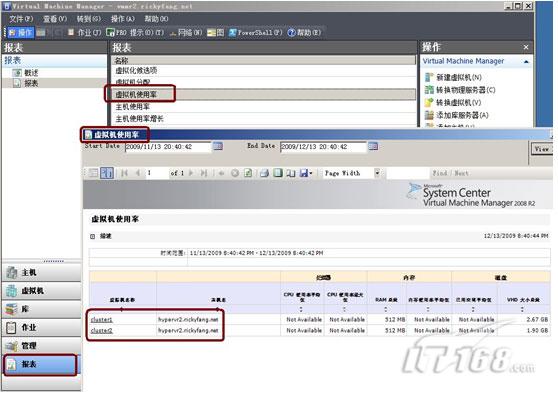Expand the description (描述) section in report
The image size is (558, 393).
pyautogui.click(x=93, y=236)
